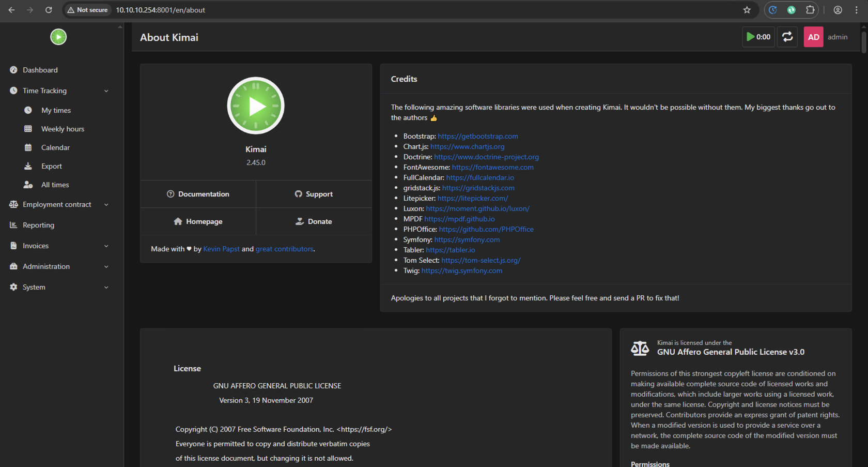The height and width of the screenshot is (467, 868).
Task: Open the AD user avatar
Action: (813, 37)
